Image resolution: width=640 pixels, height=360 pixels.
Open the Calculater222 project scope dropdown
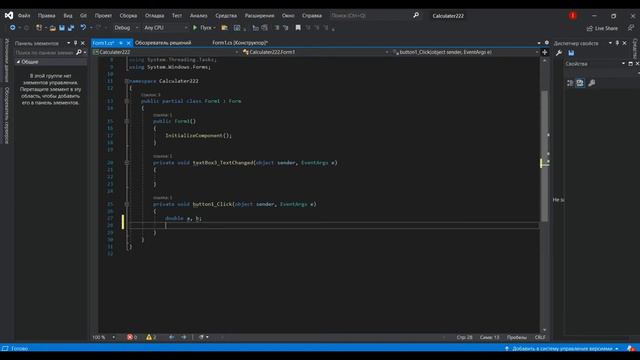(165, 52)
